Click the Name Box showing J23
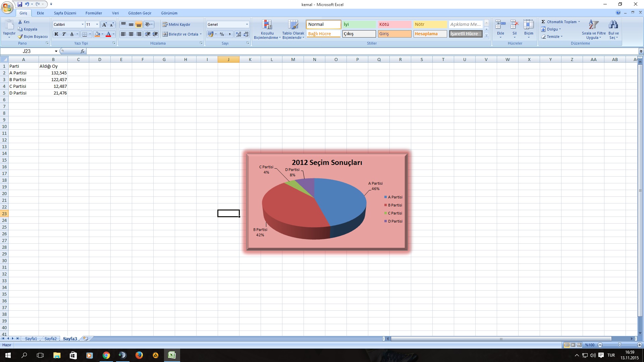Image resolution: width=644 pixels, height=362 pixels. (27, 51)
